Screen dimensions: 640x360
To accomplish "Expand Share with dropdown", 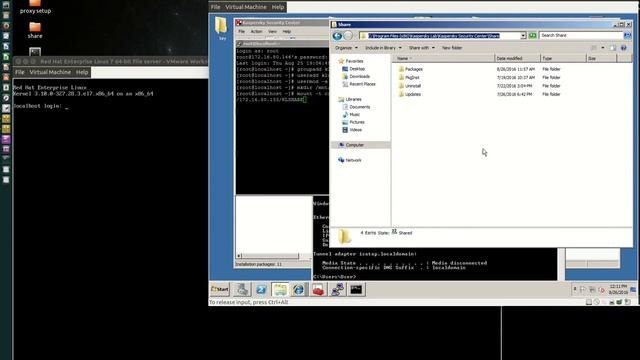I will click(x=421, y=48).
